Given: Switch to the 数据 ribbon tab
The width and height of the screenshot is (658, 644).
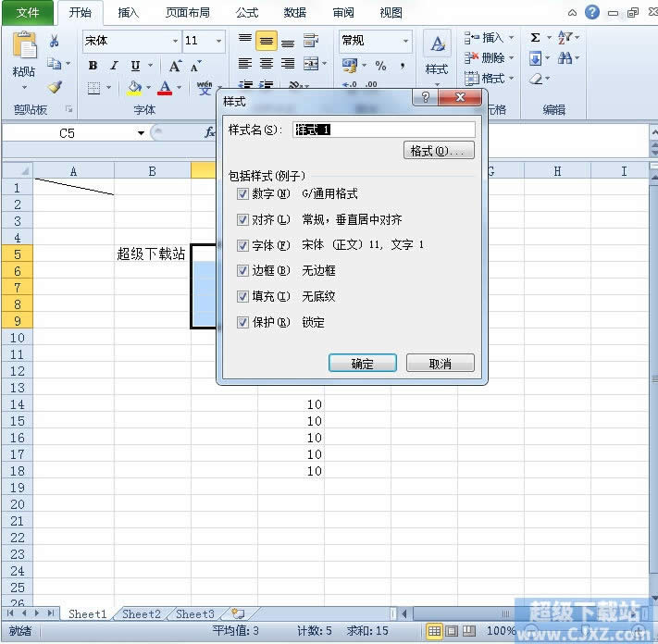Looking at the screenshot, I should click(295, 13).
